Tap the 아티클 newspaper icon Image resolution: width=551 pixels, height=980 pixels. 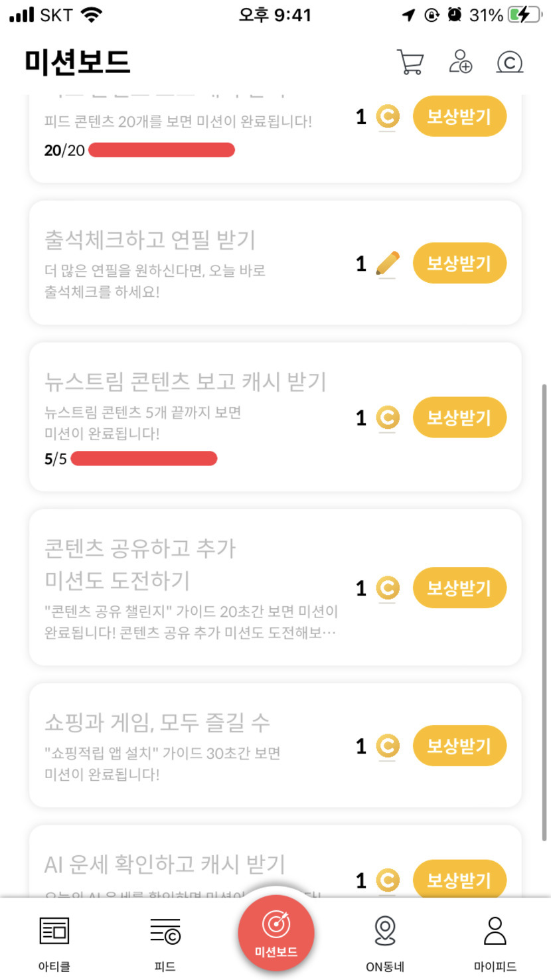point(54,931)
